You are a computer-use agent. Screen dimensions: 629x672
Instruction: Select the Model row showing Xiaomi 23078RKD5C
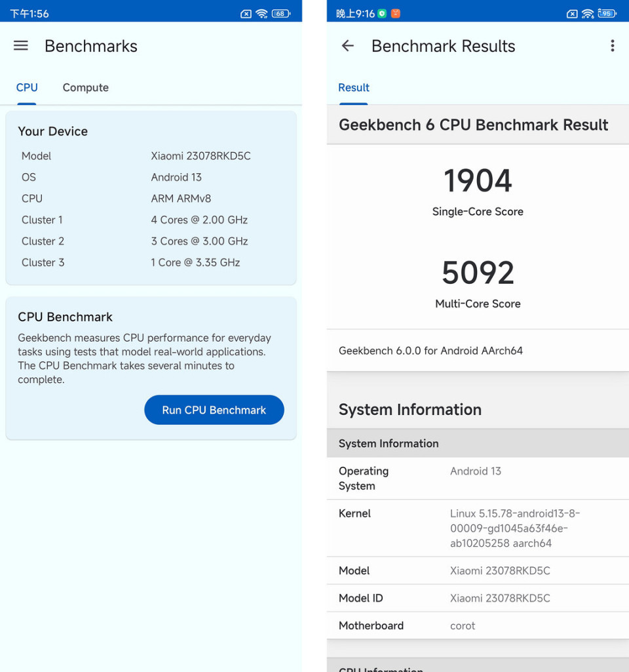[x=477, y=570]
